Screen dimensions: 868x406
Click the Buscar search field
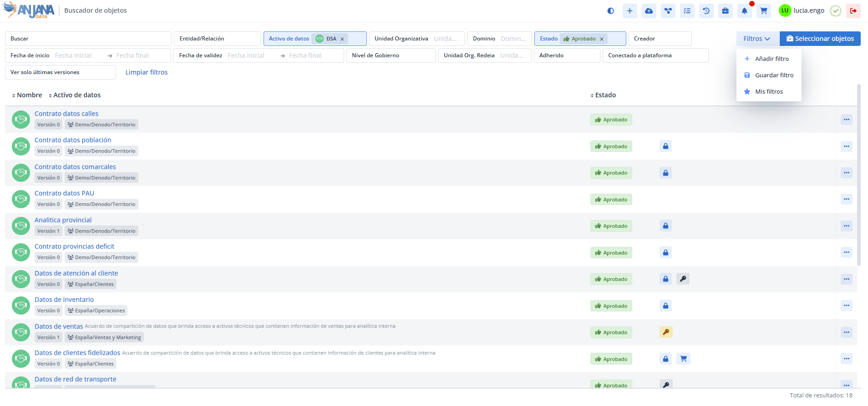(88, 39)
